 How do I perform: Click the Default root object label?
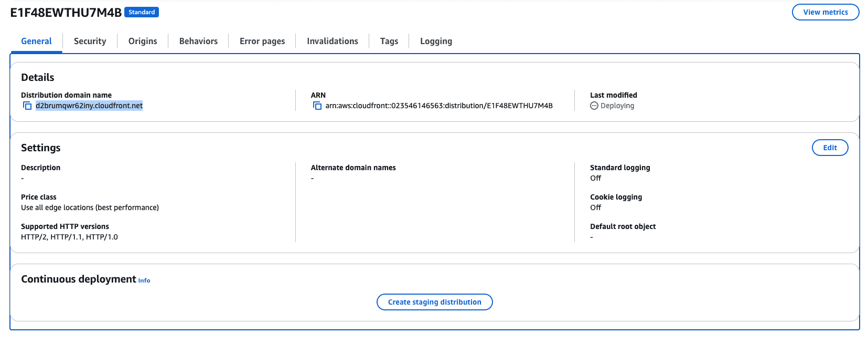click(x=623, y=226)
